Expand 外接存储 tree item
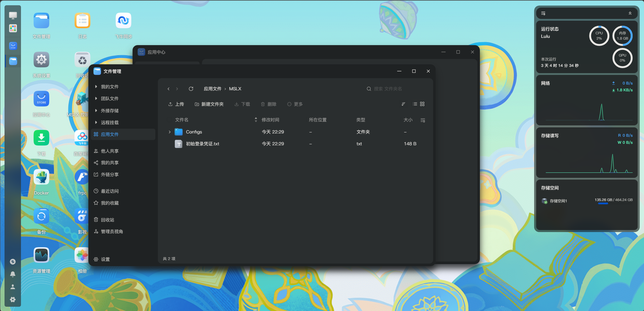 pyautogui.click(x=96, y=110)
